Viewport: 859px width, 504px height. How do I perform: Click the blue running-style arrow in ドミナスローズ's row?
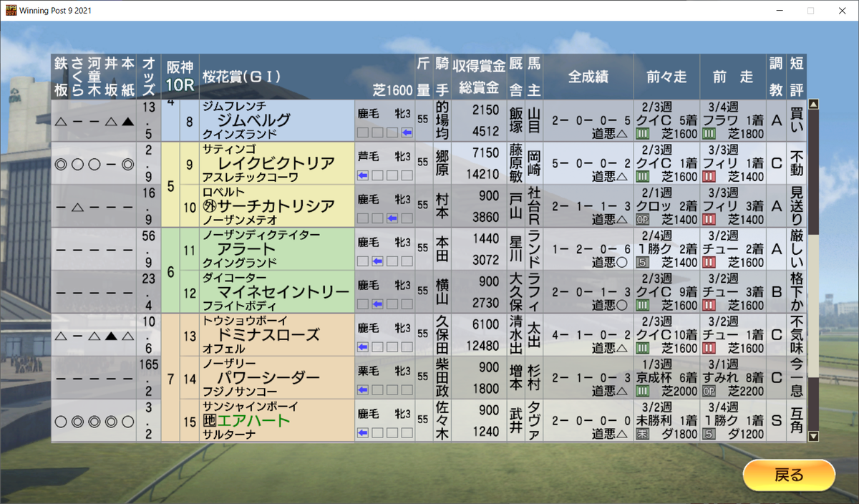click(x=363, y=347)
